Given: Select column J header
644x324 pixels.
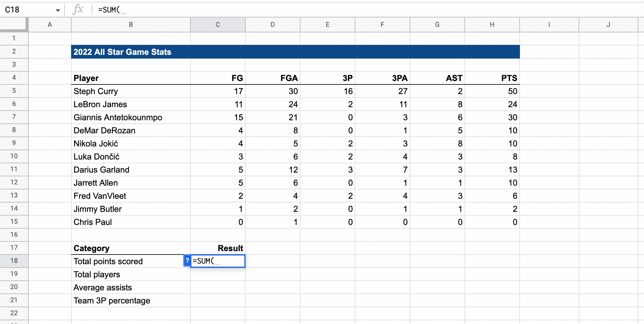Looking at the screenshot, I should click(x=608, y=25).
